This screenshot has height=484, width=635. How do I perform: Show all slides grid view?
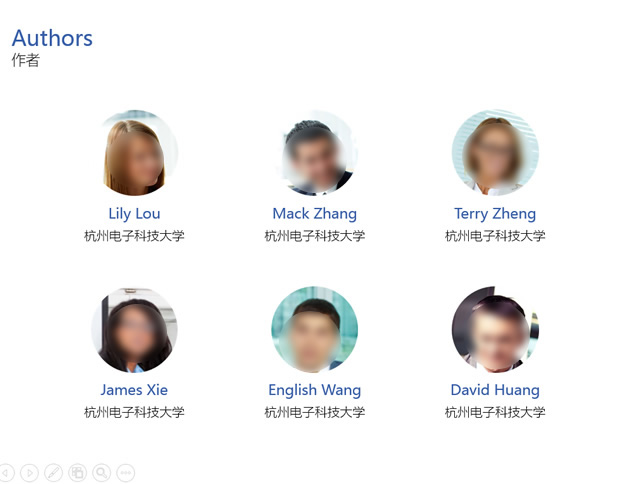[77, 473]
